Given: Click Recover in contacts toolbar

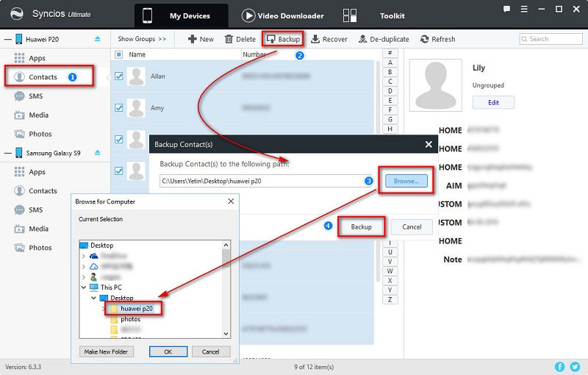Looking at the screenshot, I should (x=329, y=39).
